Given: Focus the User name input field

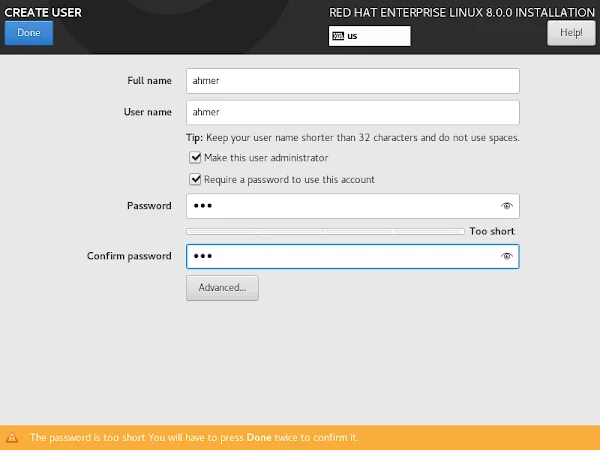Looking at the screenshot, I should click(352, 112).
